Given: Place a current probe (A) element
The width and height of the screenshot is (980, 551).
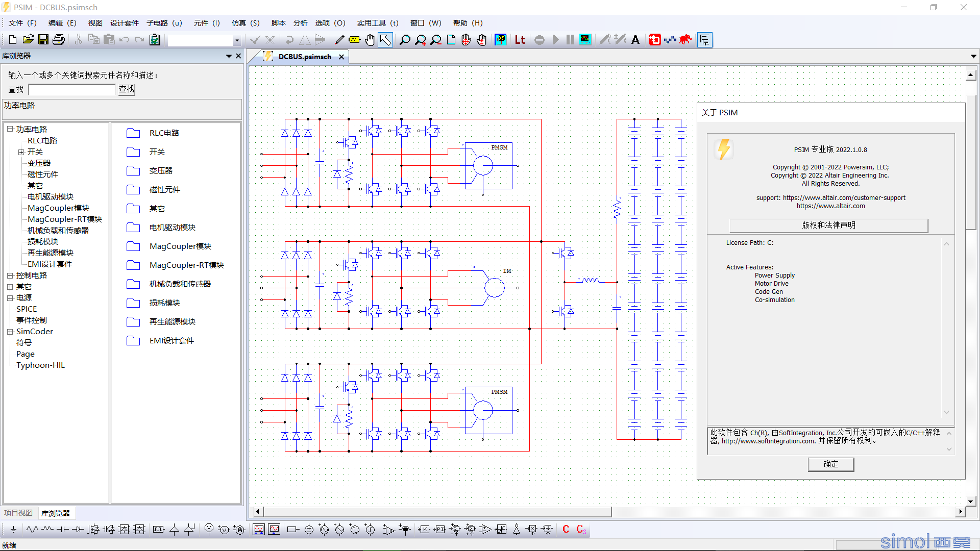Looking at the screenshot, I should tap(239, 530).
